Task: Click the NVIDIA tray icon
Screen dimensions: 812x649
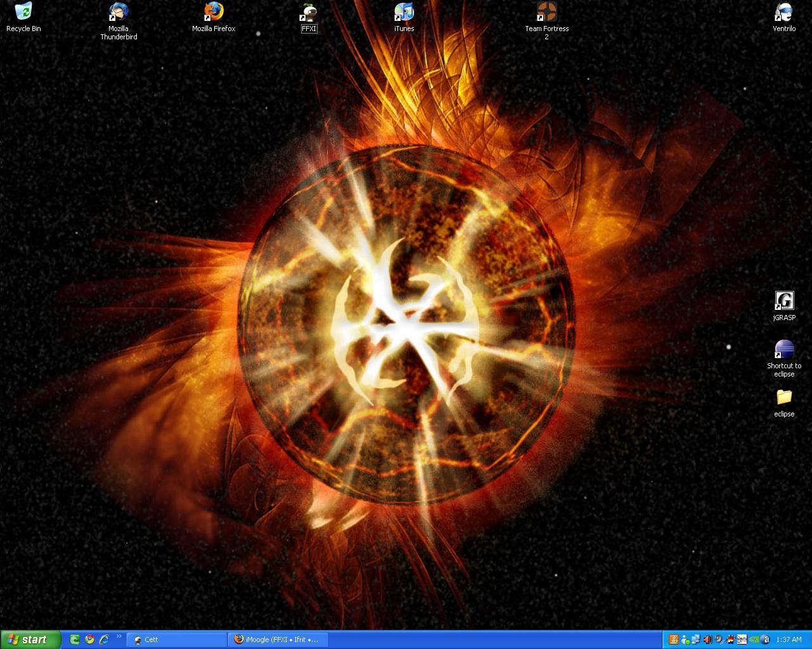Action: (754, 639)
